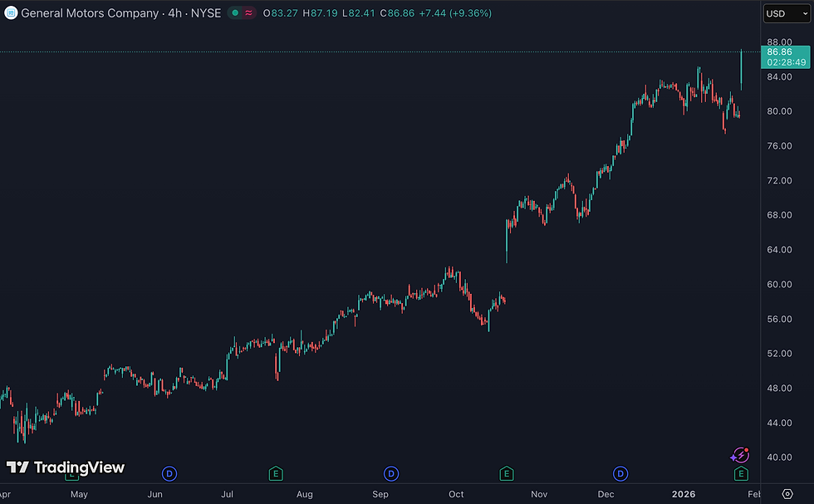Click the 86.86 current price label on the price axis

[x=785, y=56]
